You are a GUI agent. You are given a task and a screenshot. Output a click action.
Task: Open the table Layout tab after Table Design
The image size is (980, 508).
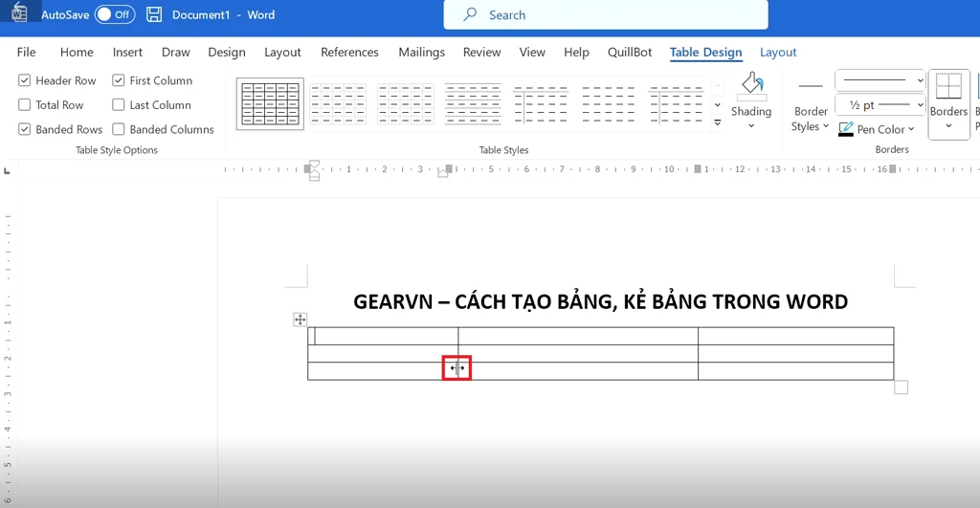tap(778, 53)
